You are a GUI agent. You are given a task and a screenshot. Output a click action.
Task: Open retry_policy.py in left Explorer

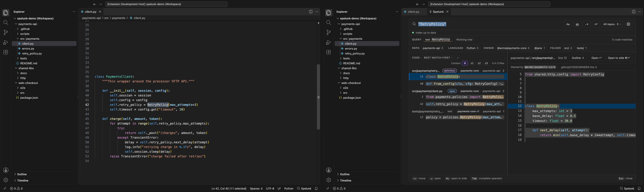32,54
